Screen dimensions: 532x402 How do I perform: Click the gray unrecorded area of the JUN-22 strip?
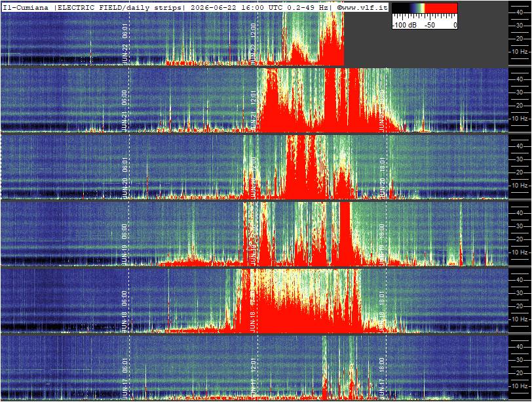[x=426, y=47]
